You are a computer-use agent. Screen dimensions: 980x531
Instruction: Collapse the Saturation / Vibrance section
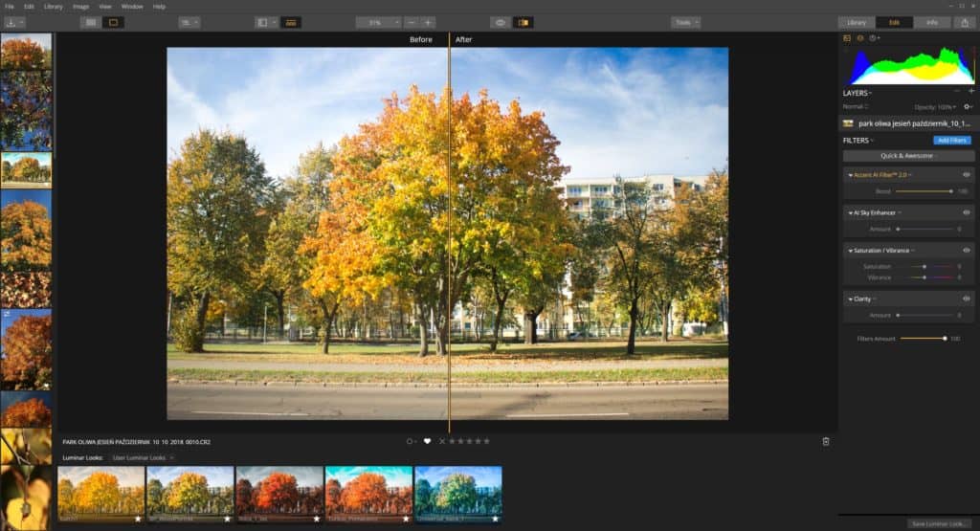[x=850, y=251]
